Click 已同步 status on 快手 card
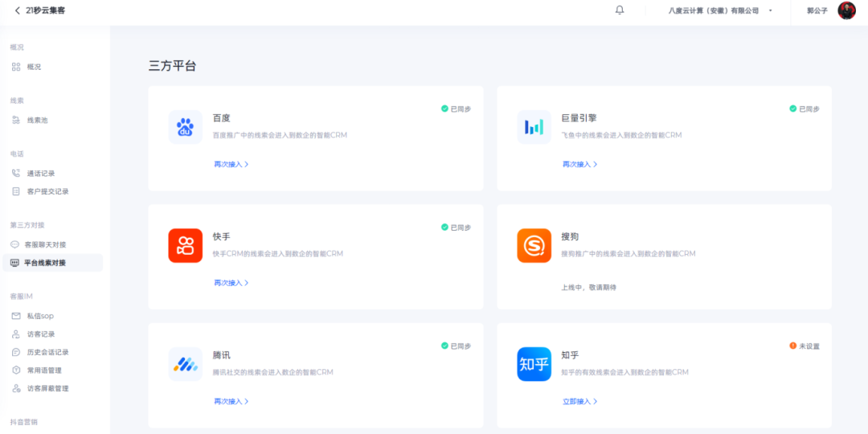The width and height of the screenshot is (868, 434). coord(457,227)
